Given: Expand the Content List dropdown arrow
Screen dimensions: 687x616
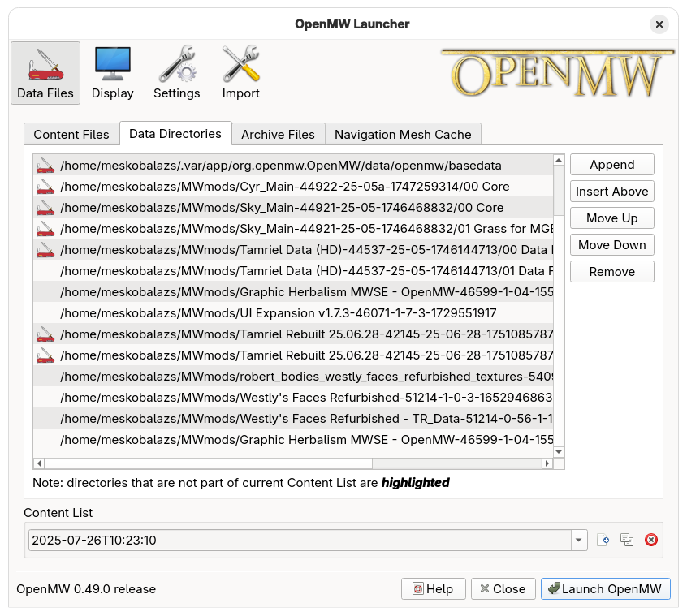Looking at the screenshot, I should (579, 540).
